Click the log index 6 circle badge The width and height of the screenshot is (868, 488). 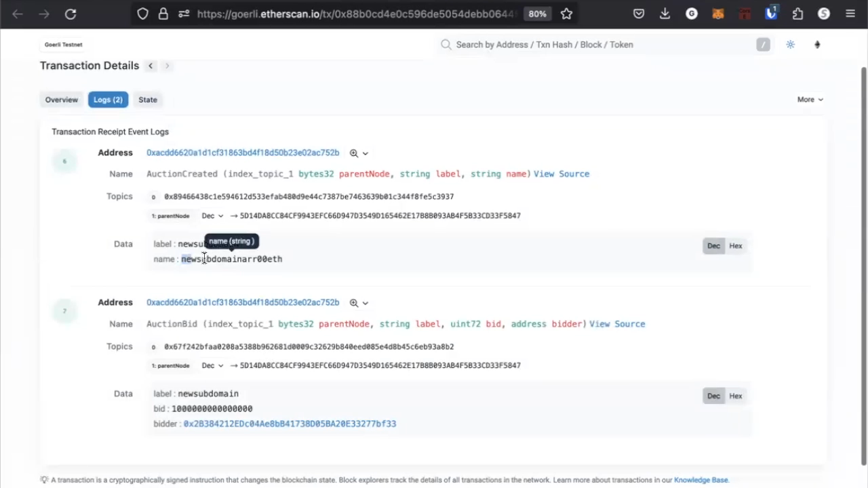(x=65, y=161)
